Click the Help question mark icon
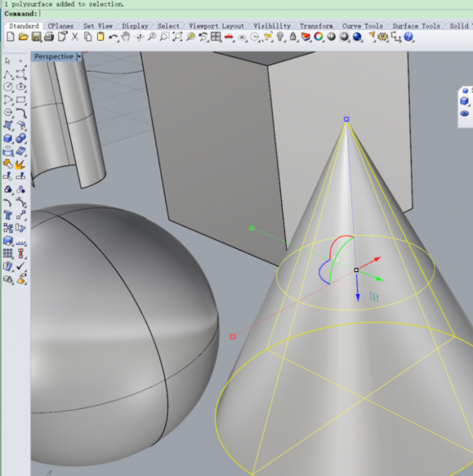This screenshot has width=473, height=476. [x=409, y=37]
